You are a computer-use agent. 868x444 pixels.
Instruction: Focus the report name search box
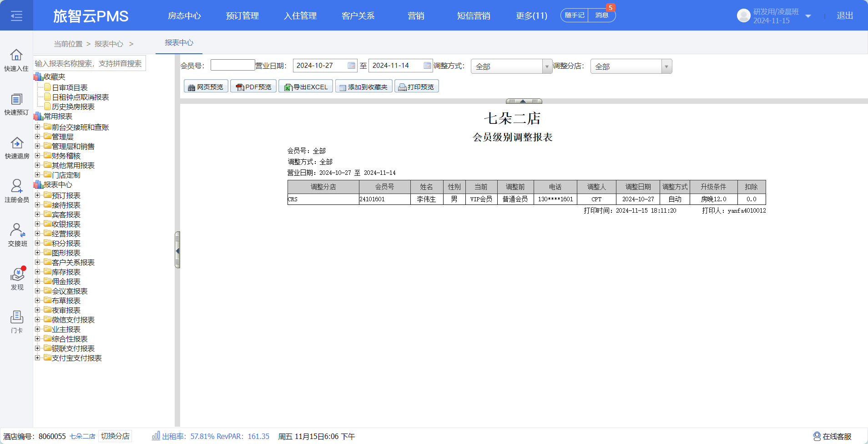(x=90, y=63)
